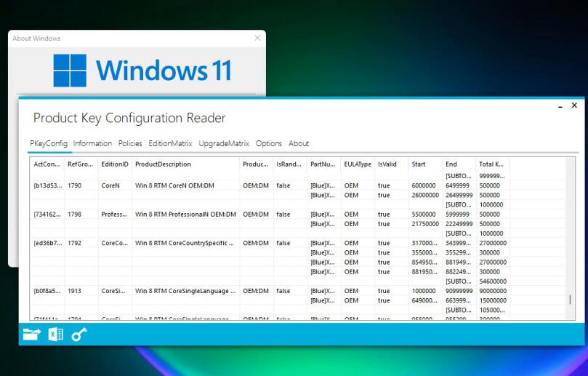The height and width of the screenshot is (376, 588).
Task: Sort by the IsRand... column header
Action: [x=290, y=164]
